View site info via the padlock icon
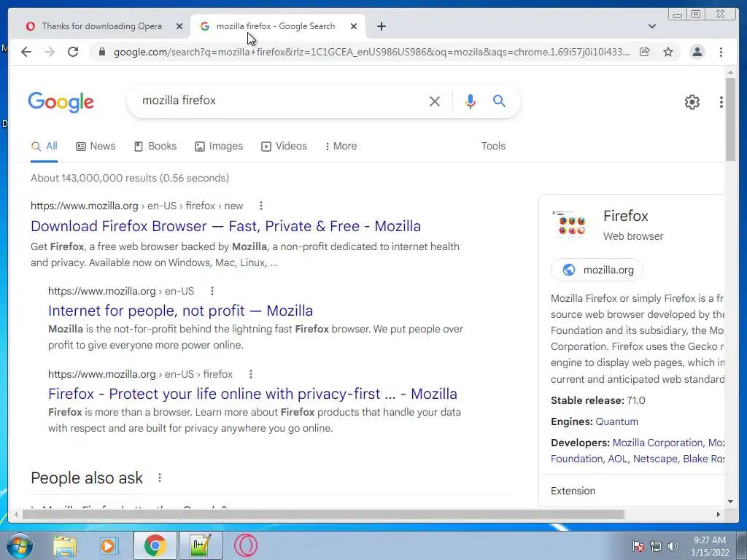This screenshot has width=747, height=560. (x=101, y=52)
